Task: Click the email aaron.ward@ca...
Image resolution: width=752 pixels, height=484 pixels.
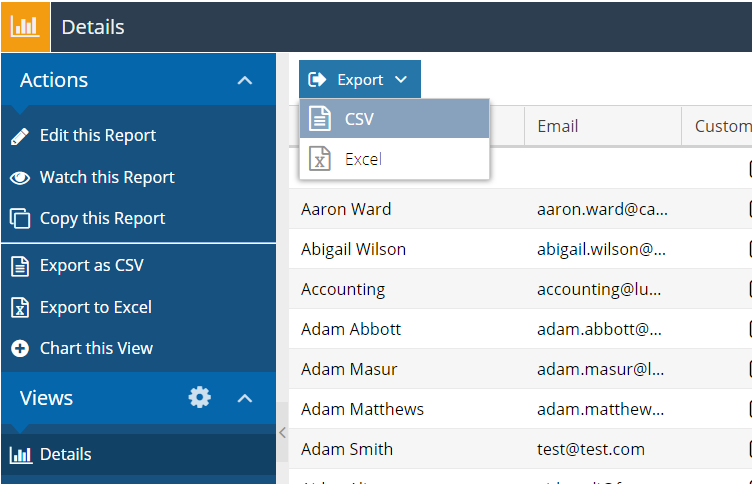Action: point(602,209)
